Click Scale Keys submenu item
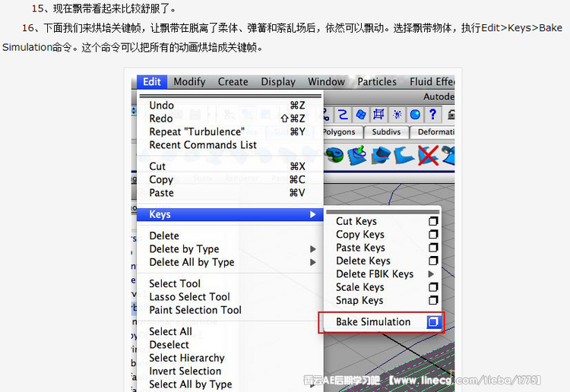 [360, 287]
